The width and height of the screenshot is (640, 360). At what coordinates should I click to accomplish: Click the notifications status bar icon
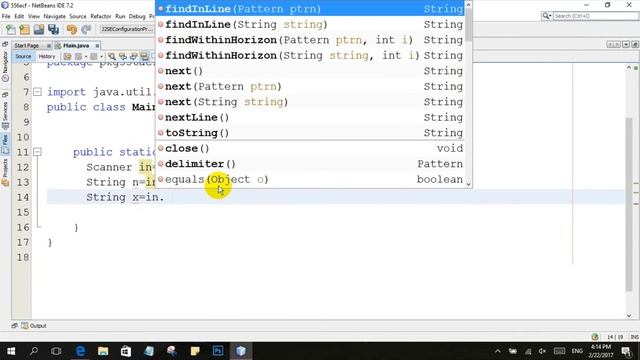tap(595, 337)
